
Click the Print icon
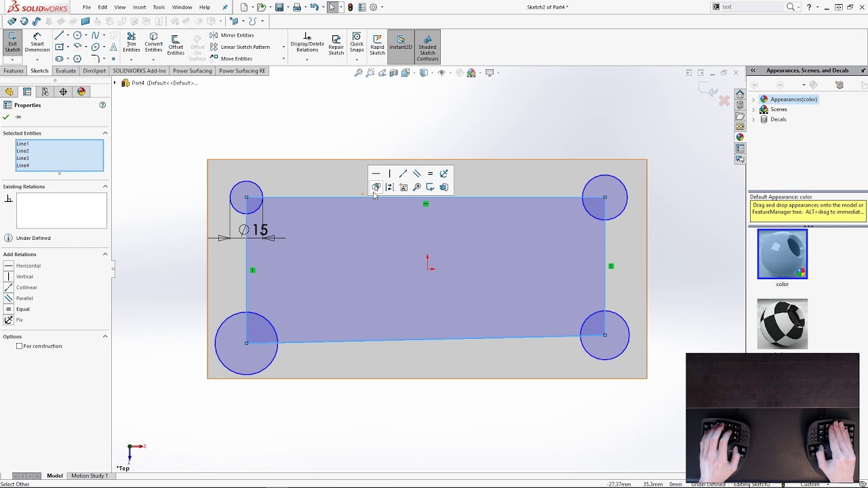(297, 7)
